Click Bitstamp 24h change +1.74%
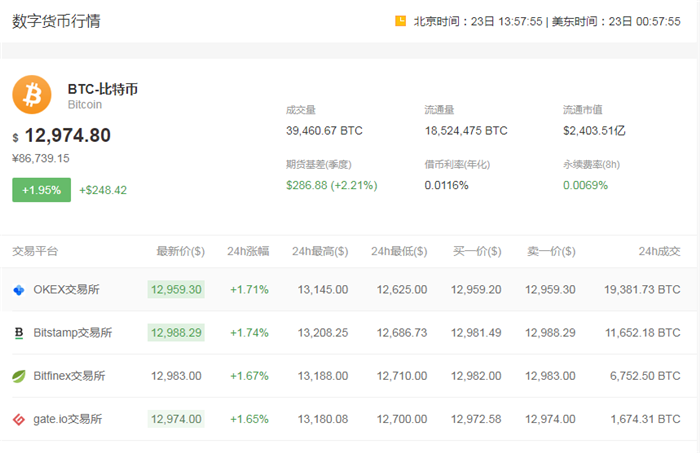700x453 pixels. click(249, 333)
